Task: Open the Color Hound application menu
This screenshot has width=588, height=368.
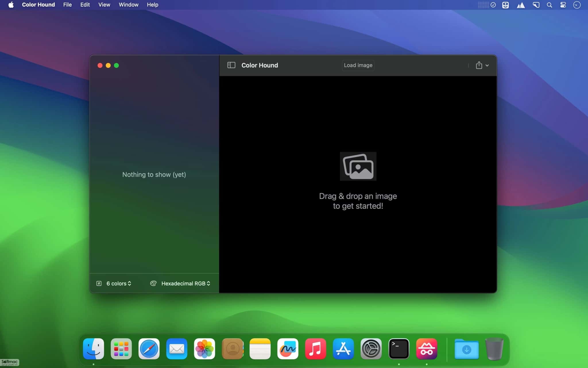Action: (x=38, y=5)
